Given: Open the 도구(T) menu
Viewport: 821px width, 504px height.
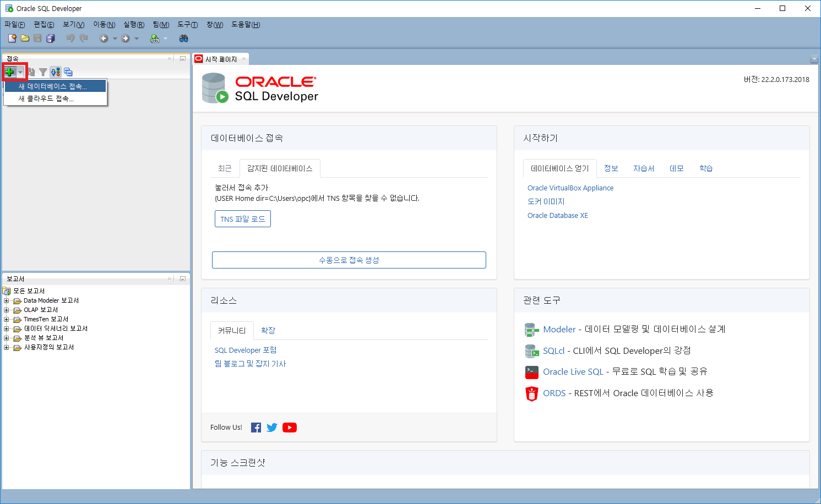Looking at the screenshot, I should point(188,25).
